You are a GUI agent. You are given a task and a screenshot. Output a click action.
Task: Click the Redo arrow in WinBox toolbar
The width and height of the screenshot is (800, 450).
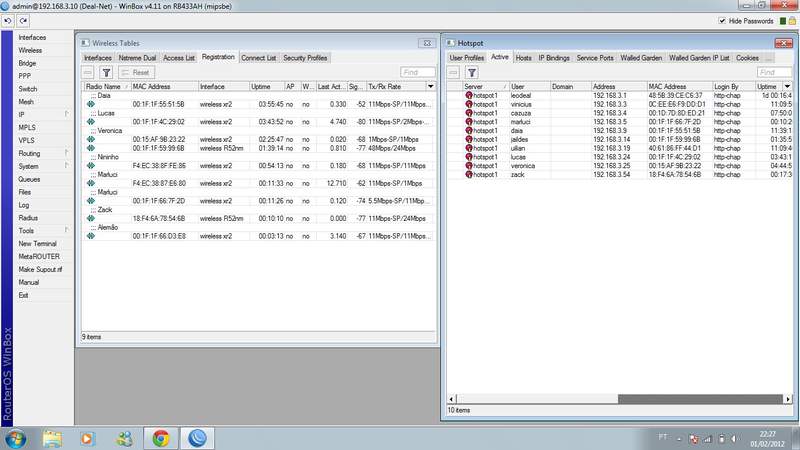(x=23, y=21)
